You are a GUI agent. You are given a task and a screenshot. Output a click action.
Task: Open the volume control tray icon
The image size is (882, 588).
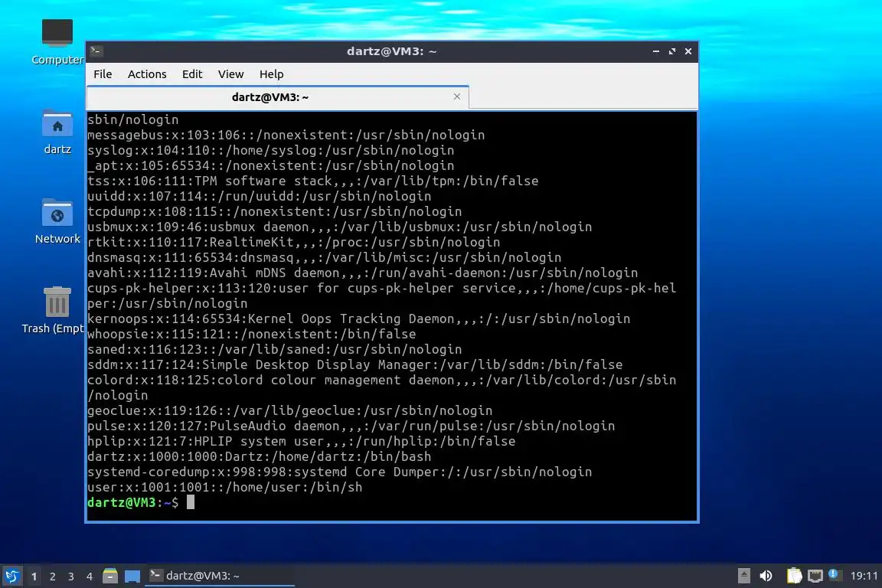pyautogui.click(x=766, y=576)
